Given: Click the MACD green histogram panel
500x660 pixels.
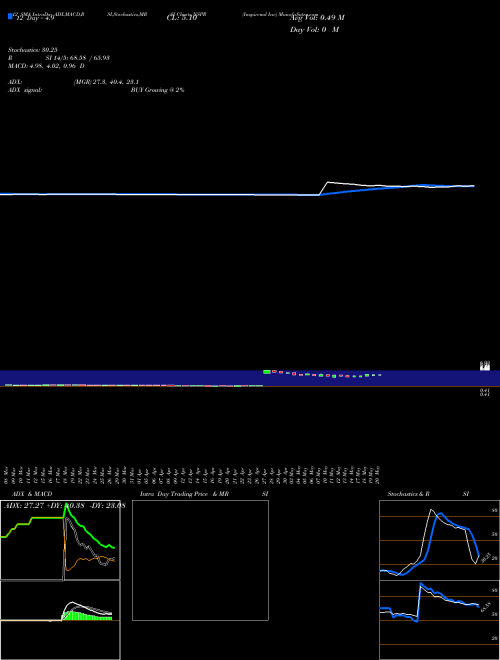Looking at the screenshot, I should (60, 620).
